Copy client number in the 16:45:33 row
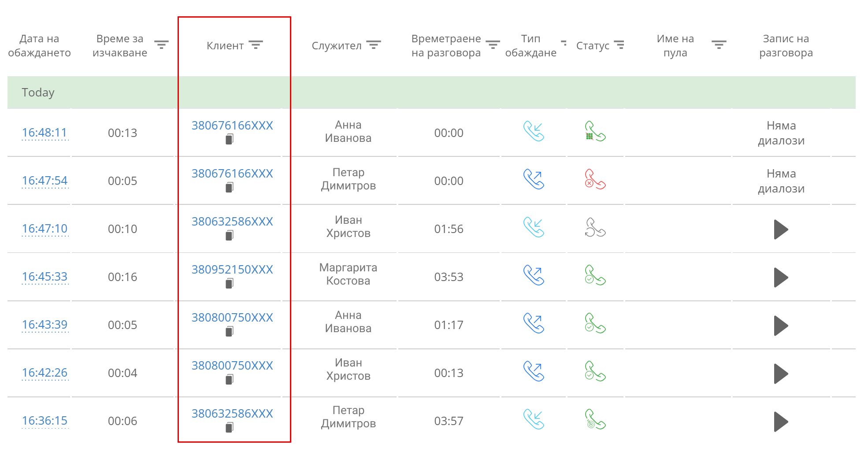Viewport: 868px width, 459px height. [230, 284]
